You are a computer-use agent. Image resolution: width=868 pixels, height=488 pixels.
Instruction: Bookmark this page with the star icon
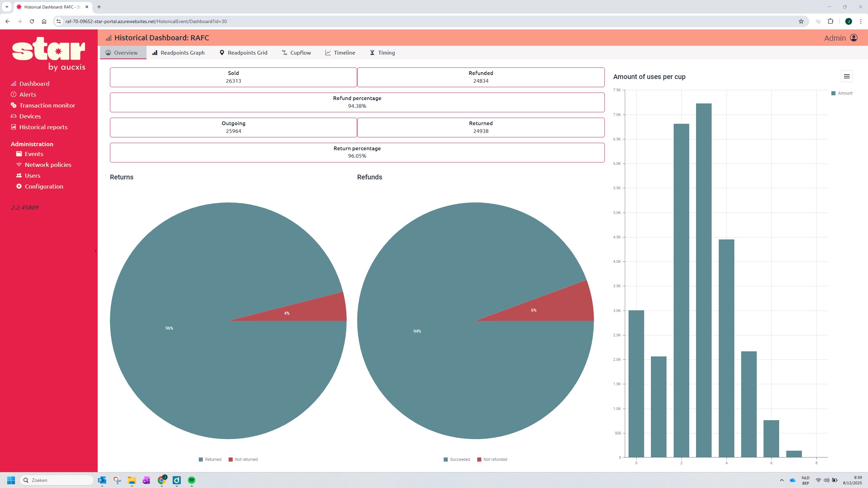click(801, 21)
